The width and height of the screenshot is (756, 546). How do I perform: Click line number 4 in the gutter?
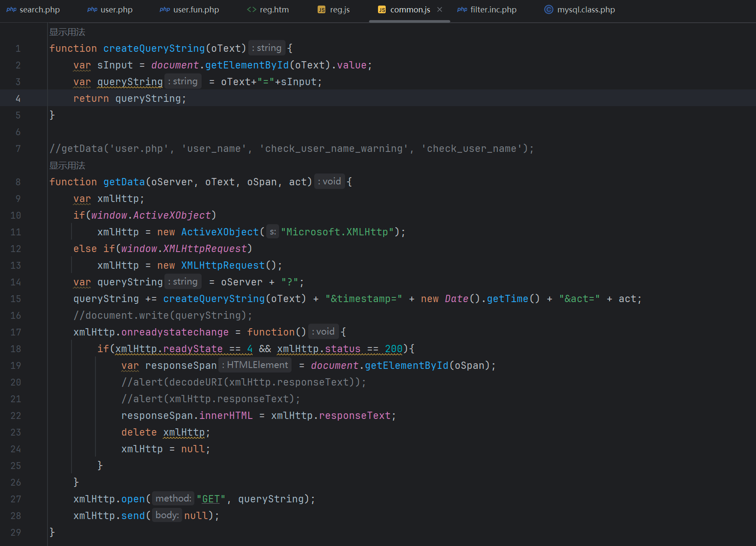pyautogui.click(x=18, y=98)
